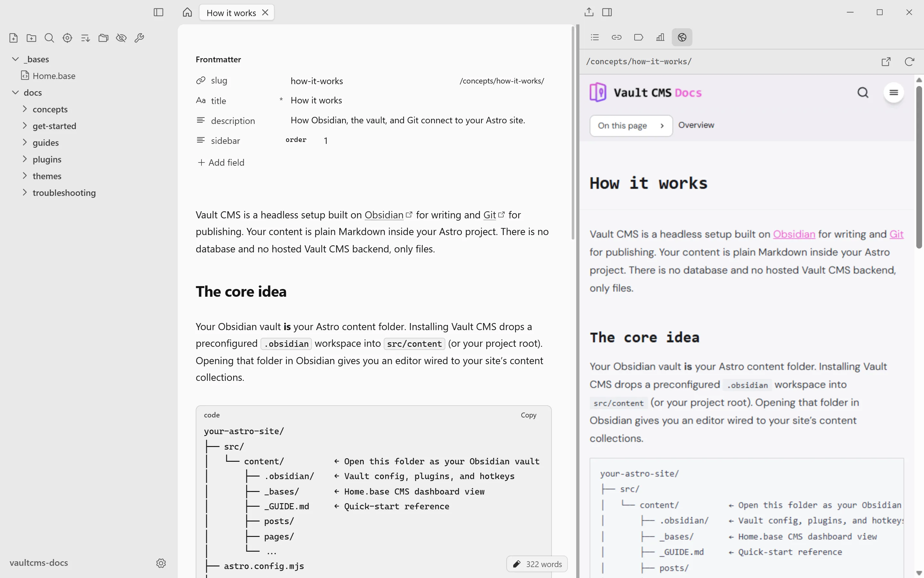
Task: Click the sidebar property lines icon
Action: coord(201,140)
